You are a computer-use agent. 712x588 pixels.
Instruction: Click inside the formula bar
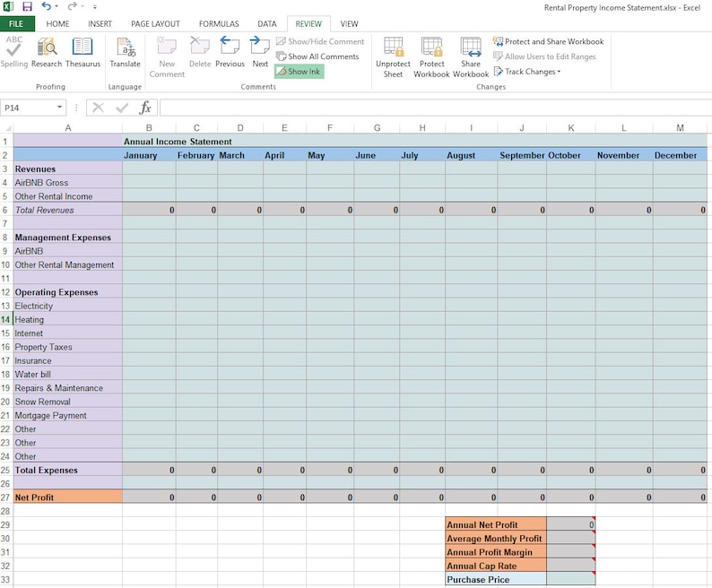(x=435, y=108)
